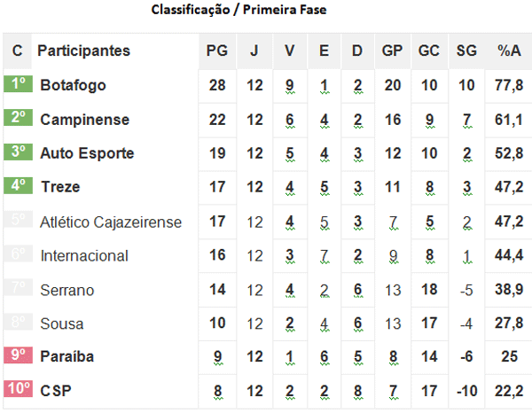
Task: Select Atlético Cajazeirense in the table
Action: (x=111, y=222)
